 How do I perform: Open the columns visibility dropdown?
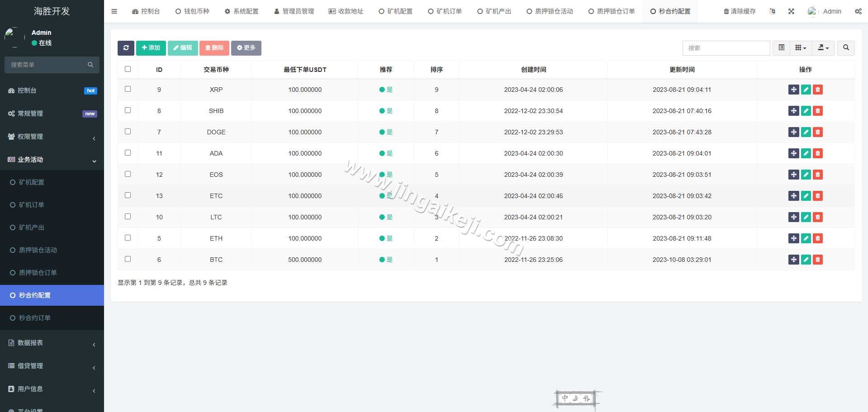801,48
